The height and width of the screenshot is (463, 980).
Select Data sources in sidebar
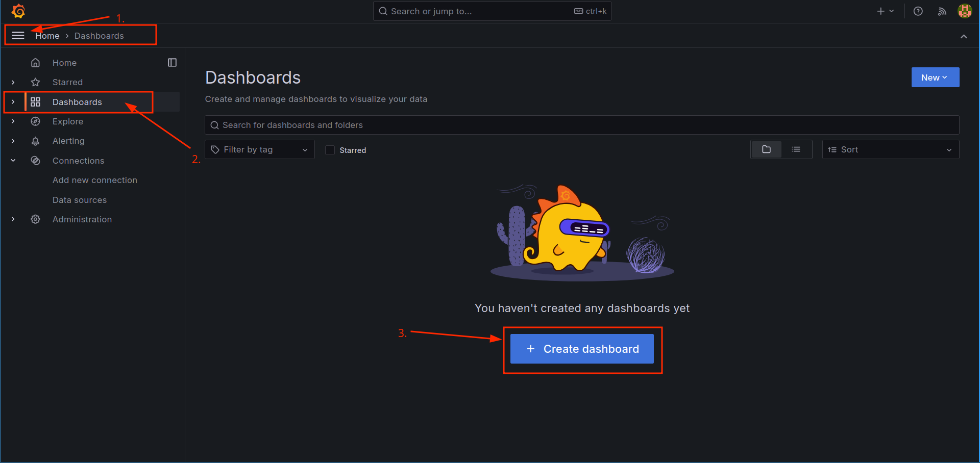[x=80, y=200]
